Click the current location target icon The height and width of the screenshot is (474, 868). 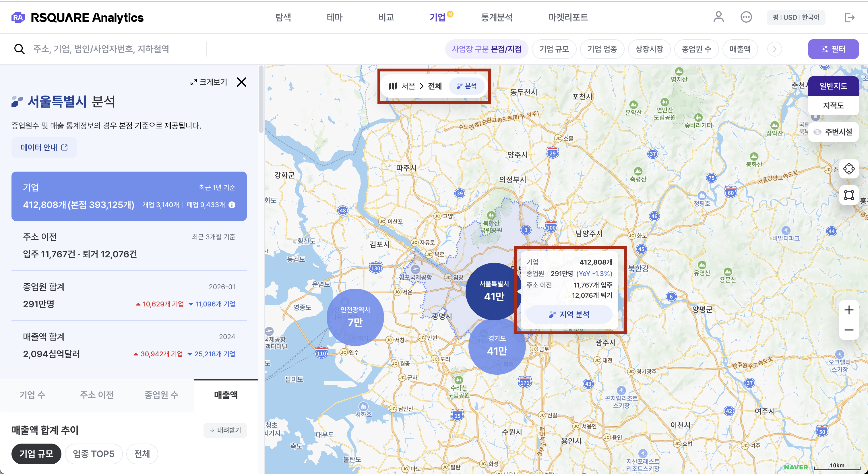[849, 168]
